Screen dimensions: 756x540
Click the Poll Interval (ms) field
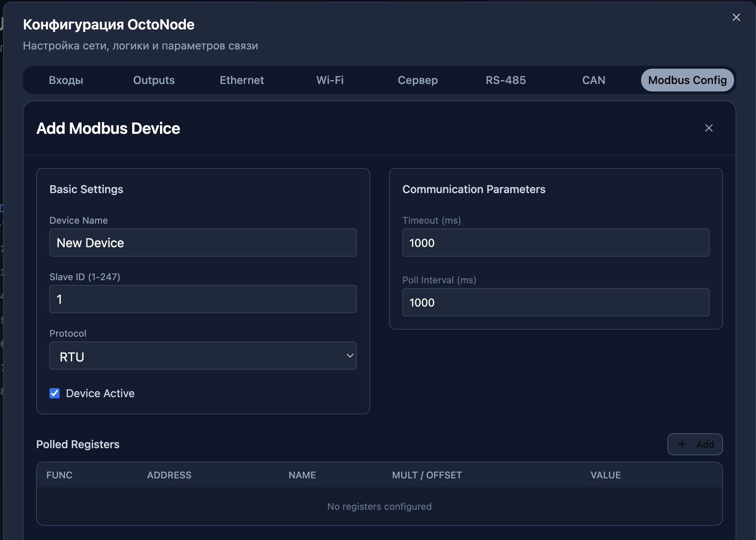pyautogui.click(x=556, y=302)
